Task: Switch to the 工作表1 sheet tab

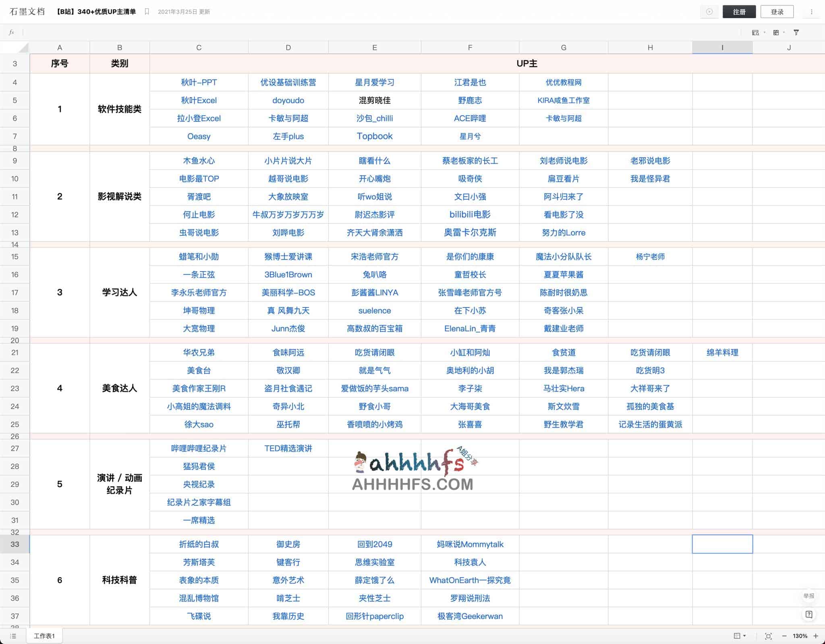Action: click(x=44, y=636)
